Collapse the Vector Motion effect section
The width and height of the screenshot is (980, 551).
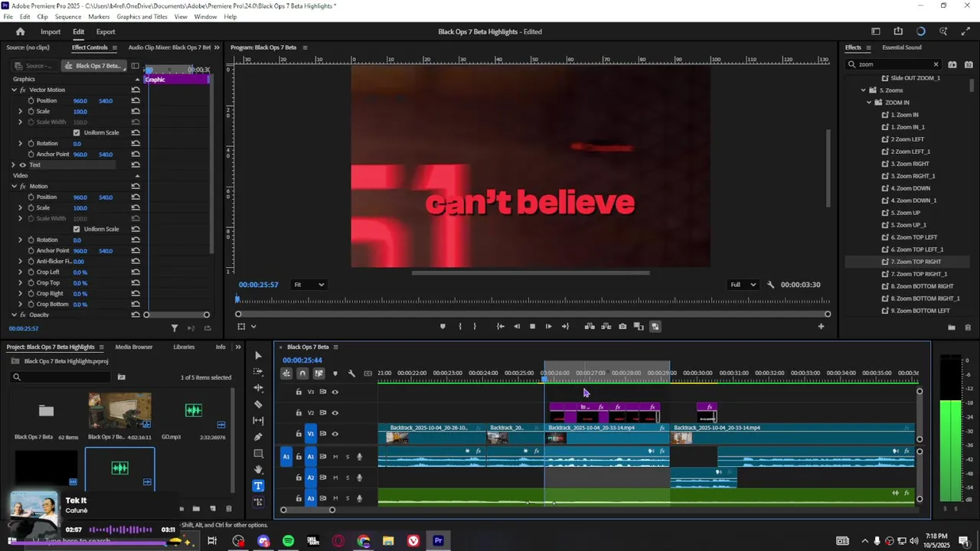(13, 90)
